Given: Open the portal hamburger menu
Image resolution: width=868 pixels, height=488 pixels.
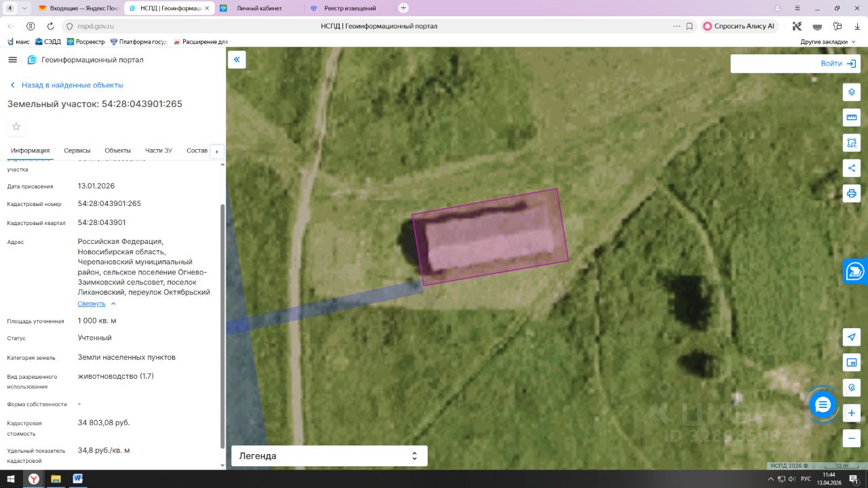Looking at the screenshot, I should tap(12, 60).
